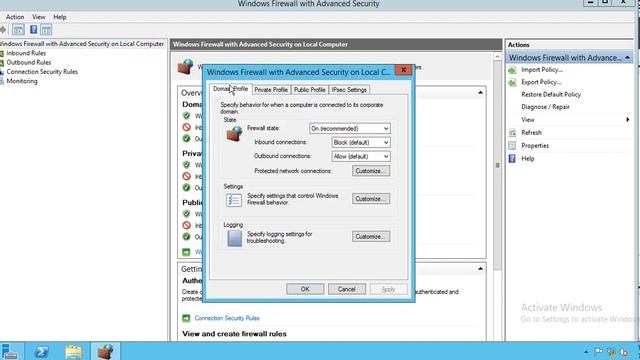Click Diagnose / Repair action
Screen dimensions: 640x360
point(545,107)
